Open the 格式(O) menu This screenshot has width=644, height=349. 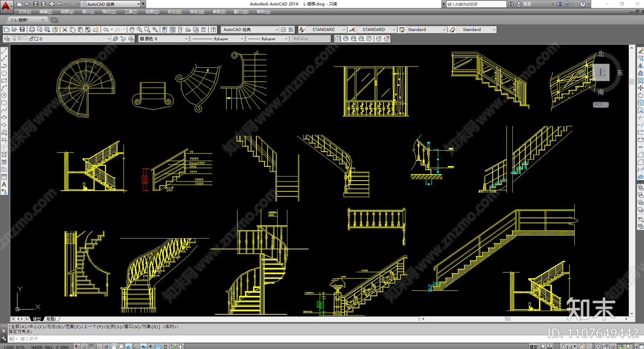click(x=109, y=12)
